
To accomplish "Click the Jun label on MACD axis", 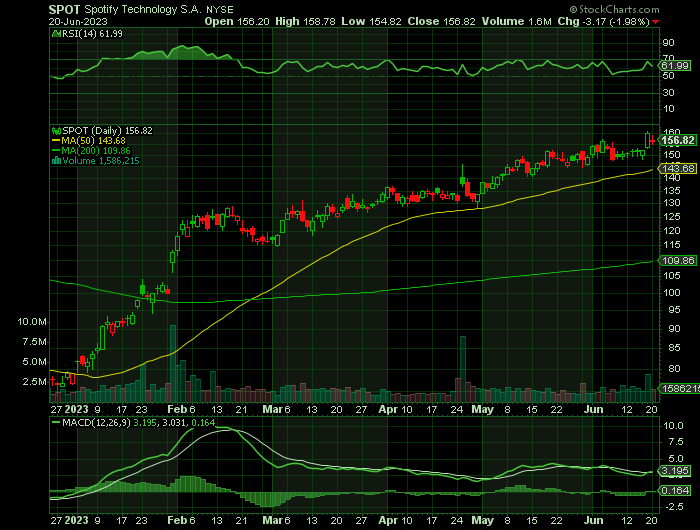I will [x=593, y=520].
